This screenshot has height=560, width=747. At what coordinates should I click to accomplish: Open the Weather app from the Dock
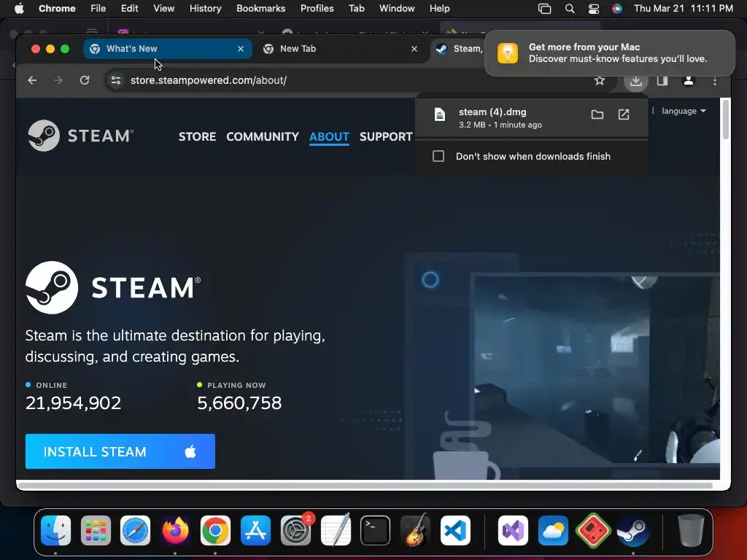553,531
